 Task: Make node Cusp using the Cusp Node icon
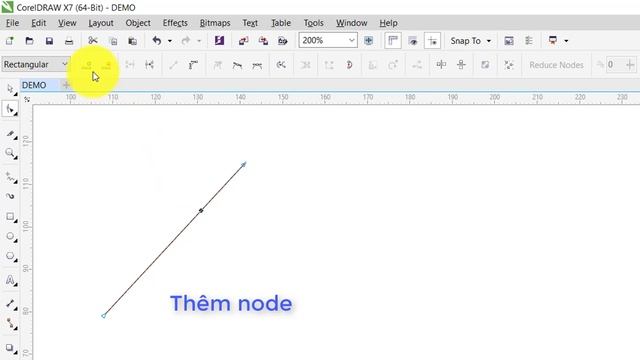(x=218, y=65)
